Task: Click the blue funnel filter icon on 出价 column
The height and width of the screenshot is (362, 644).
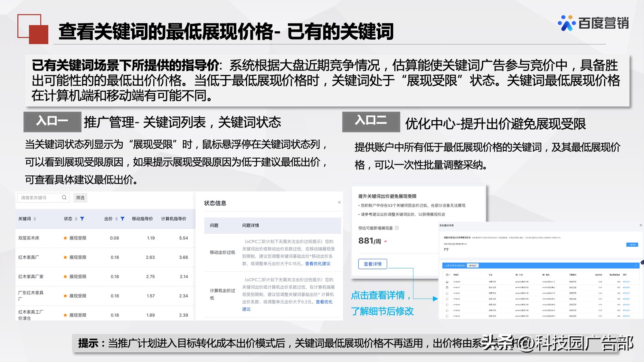Action: (122, 218)
